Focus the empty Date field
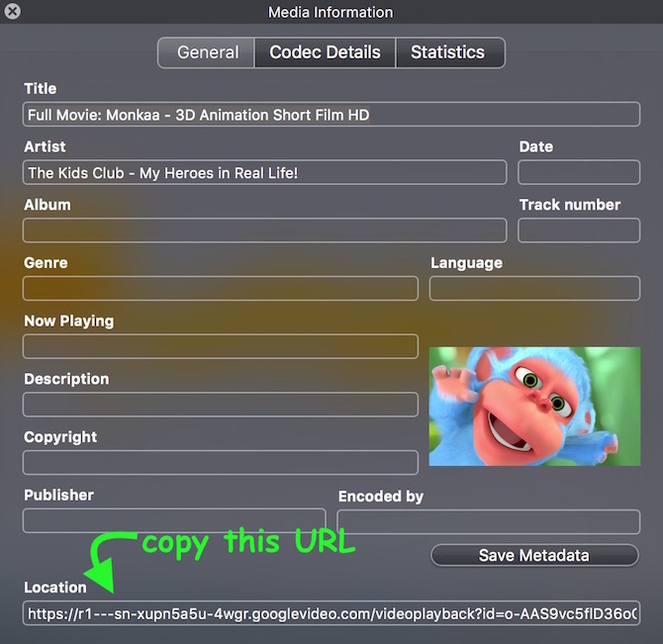 point(579,173)
